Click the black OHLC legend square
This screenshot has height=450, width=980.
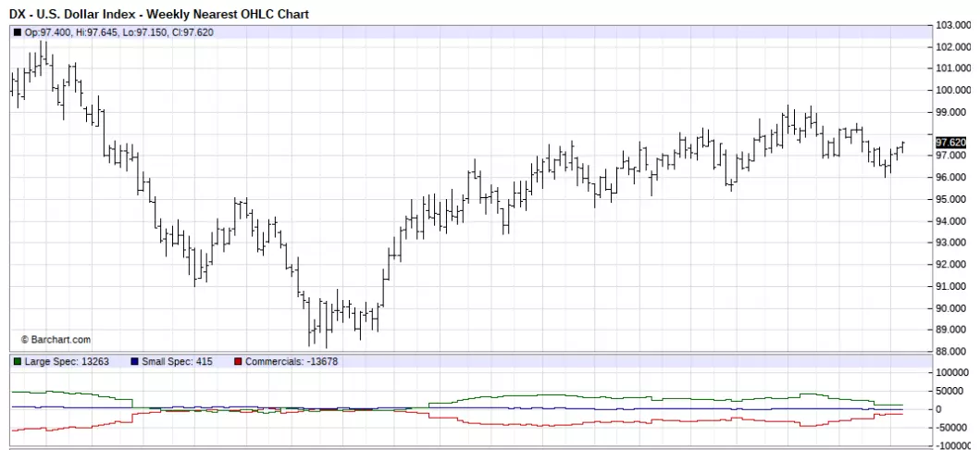point(17,32)
